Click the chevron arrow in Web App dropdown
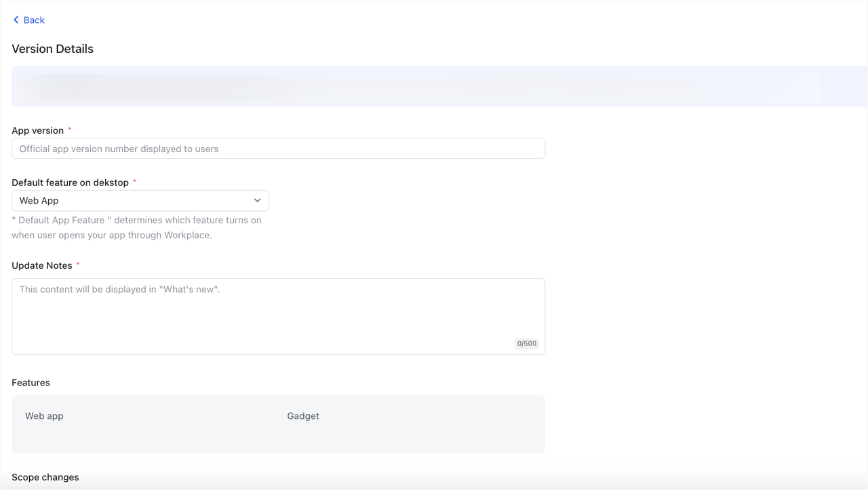This screenshot has height=490, width=868. pos(258,201)
